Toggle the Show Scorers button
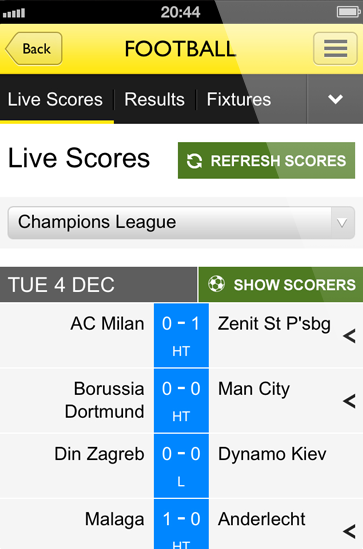 281,284
